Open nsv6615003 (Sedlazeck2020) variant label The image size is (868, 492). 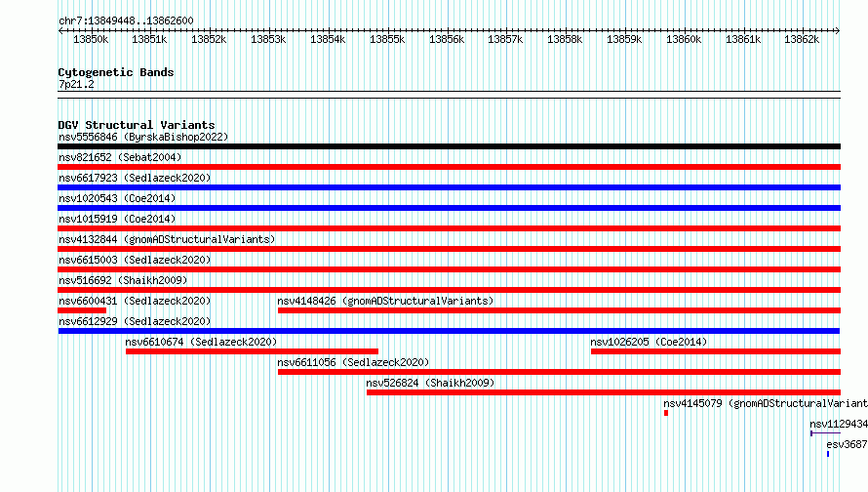coord(135,260)
